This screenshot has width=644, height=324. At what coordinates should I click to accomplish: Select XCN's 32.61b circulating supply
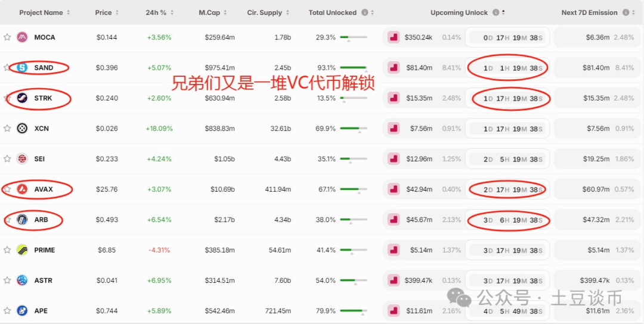[280, 129]
